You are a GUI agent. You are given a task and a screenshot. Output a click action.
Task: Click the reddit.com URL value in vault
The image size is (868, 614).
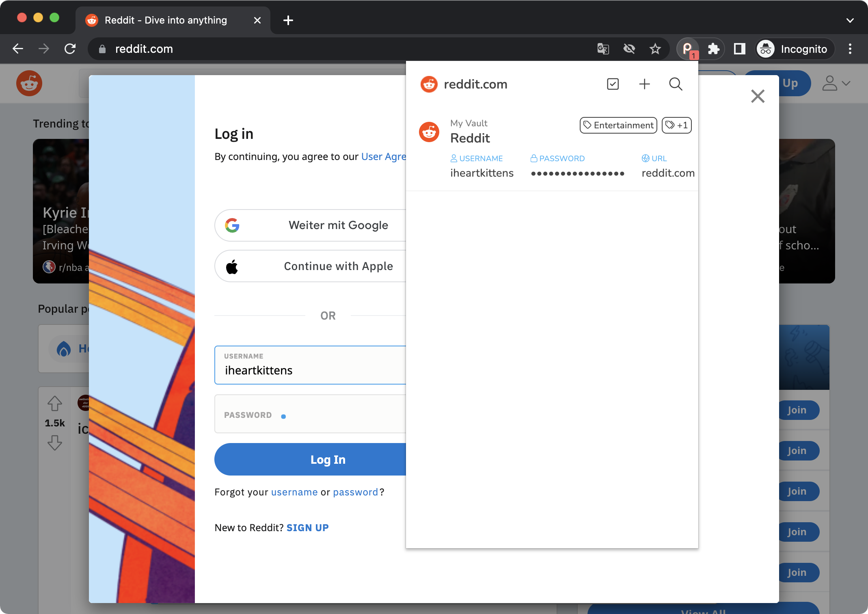tap(668, 173)
